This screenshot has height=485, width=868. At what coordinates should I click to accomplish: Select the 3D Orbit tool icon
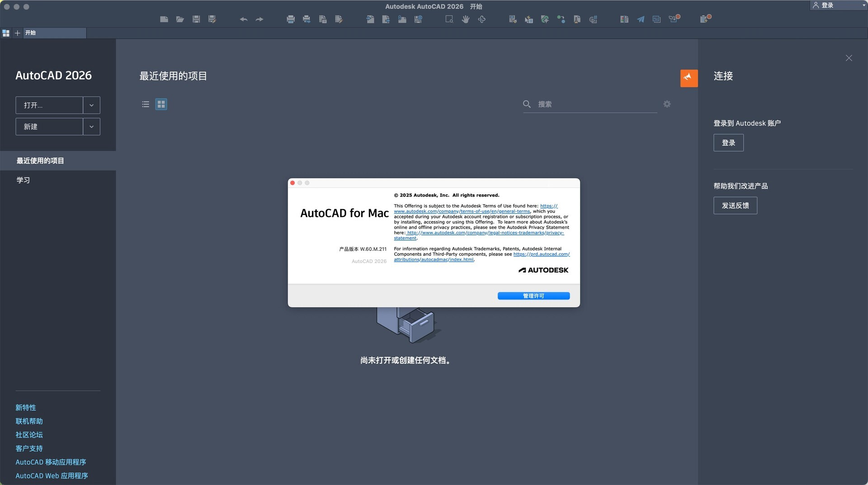482,19
